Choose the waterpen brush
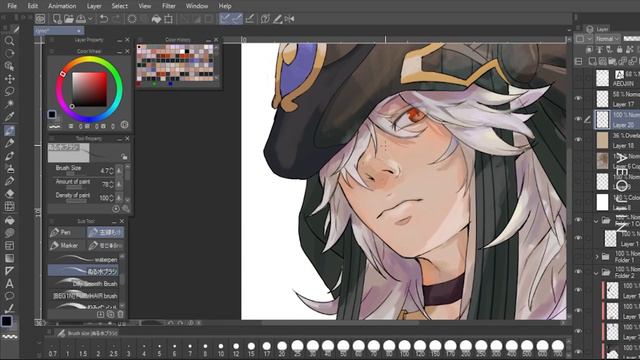This screenshot has width=640, height=360. [83, 259]
